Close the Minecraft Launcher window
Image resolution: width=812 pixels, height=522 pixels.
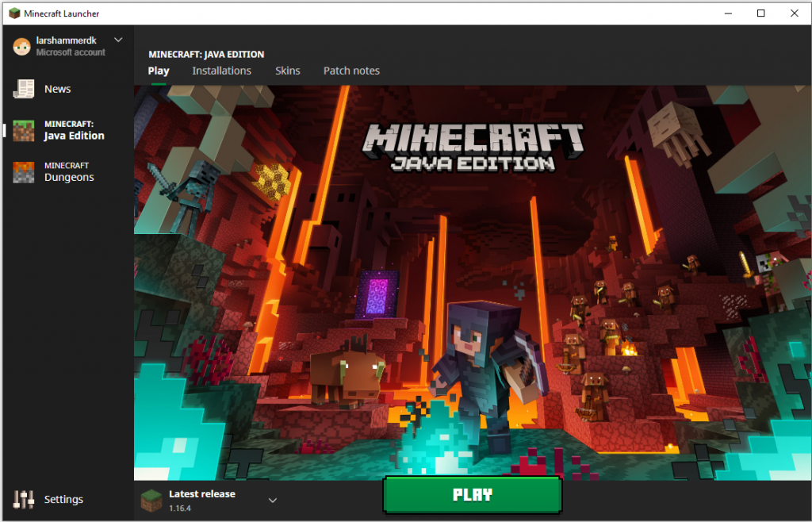pos(794,13)
